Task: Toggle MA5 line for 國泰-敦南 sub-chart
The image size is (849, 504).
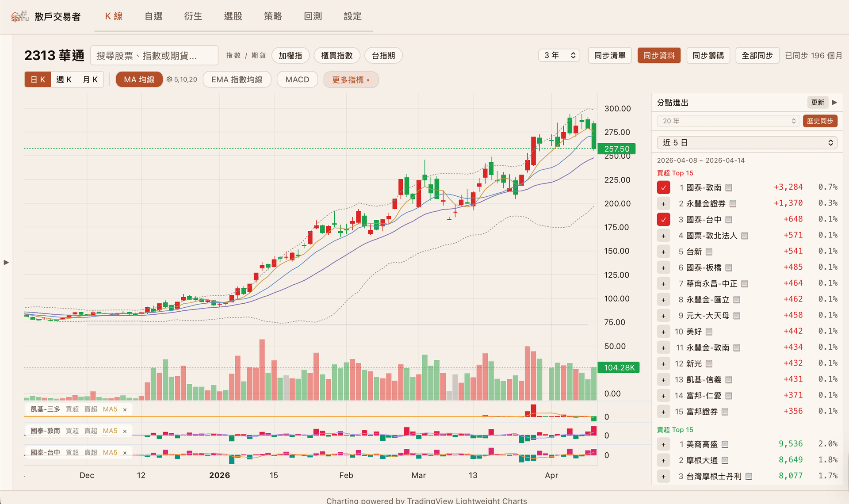Action: (x=110, y=431)
